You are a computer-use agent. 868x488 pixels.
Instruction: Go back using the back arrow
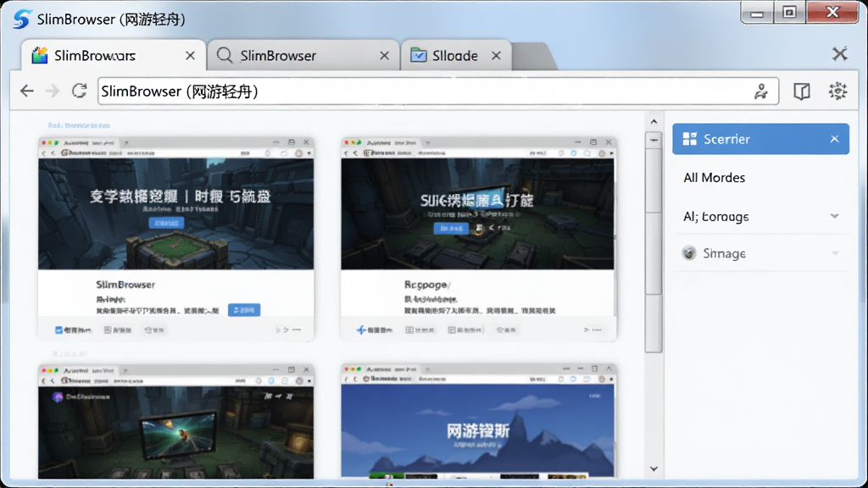[x=26, y=91]
